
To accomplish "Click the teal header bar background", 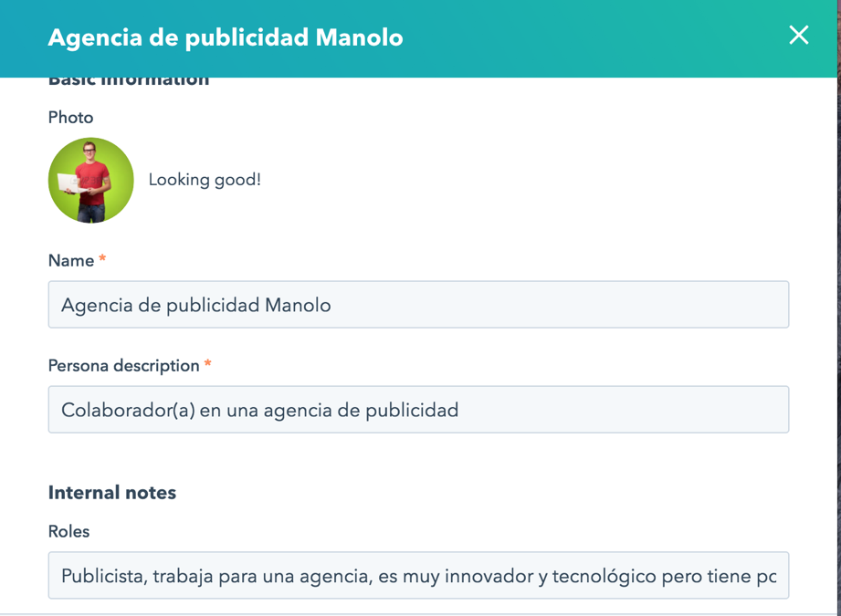I will [590, 37].
